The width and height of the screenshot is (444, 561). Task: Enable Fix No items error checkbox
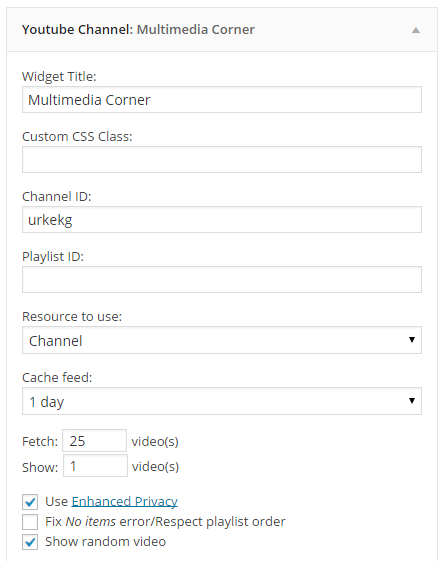click(30, 522)
